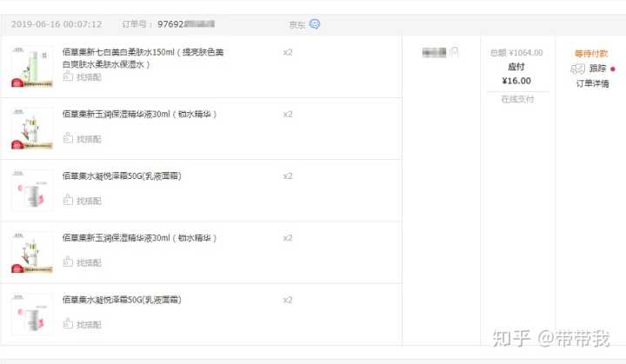The width and height of the screenshot is (626, 364).
Task: Click 找搭配 under last 水凝悦泽霜50G
Action: [x=89, y=325]
